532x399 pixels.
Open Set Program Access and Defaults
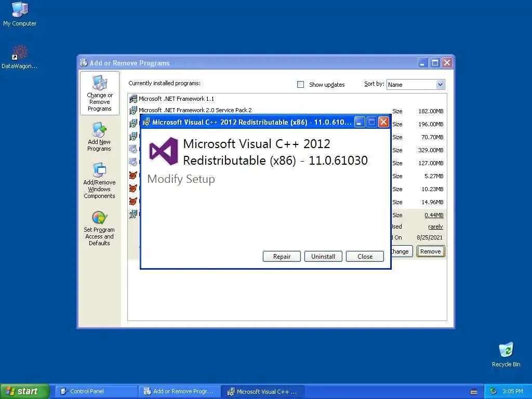(99, 229)
